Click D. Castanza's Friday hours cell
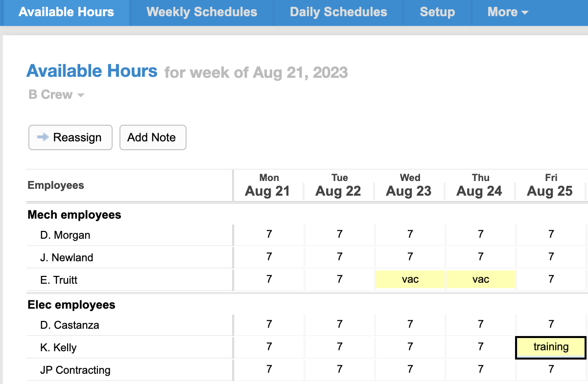Image resolution: width=588 pixels, height=384 pixels. pos(551,325)
